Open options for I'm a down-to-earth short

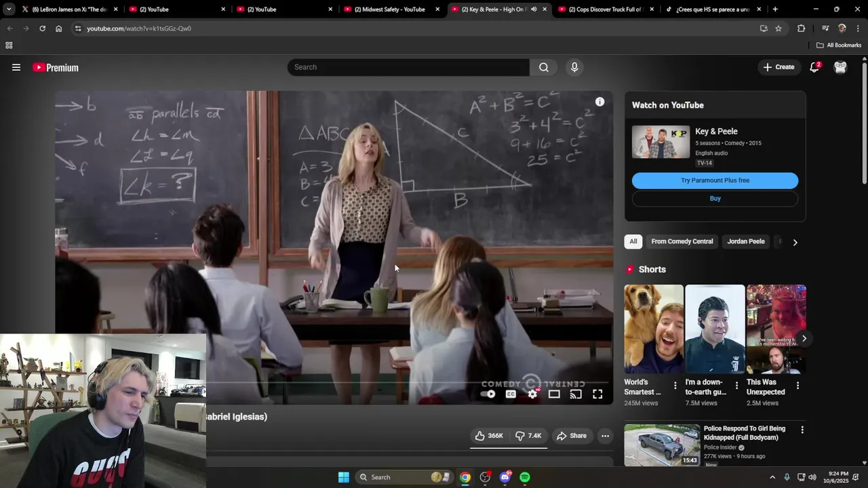(736, 386)
